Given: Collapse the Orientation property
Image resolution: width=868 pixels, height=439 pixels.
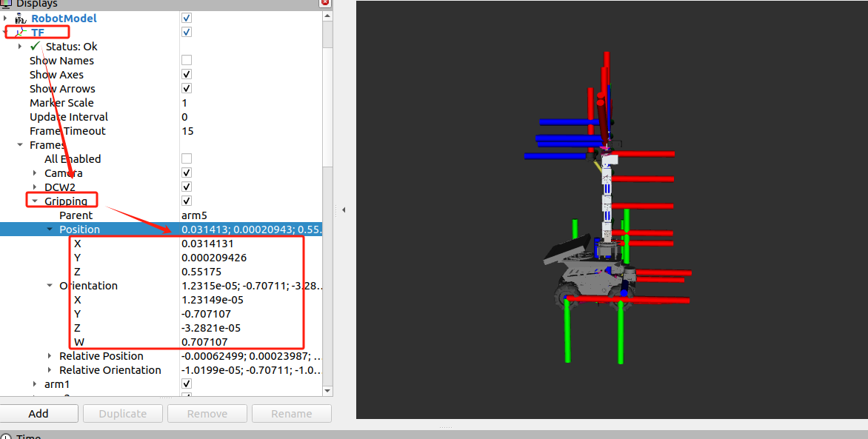Looking at the screenshot, I should pos(50,286).
